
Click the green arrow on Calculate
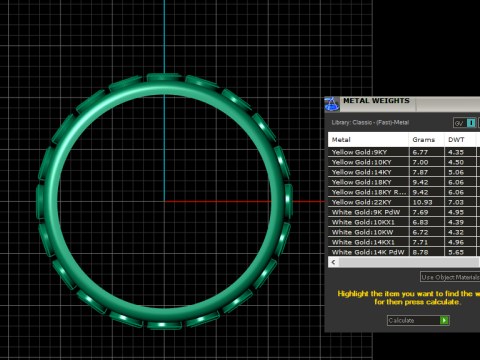click(x=444, y=320)
